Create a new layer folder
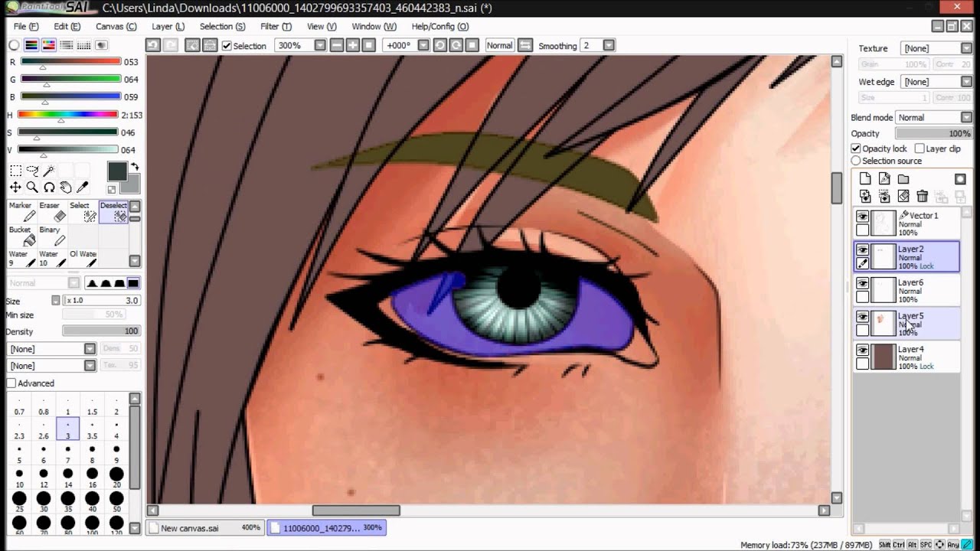 tap(903, 179)
